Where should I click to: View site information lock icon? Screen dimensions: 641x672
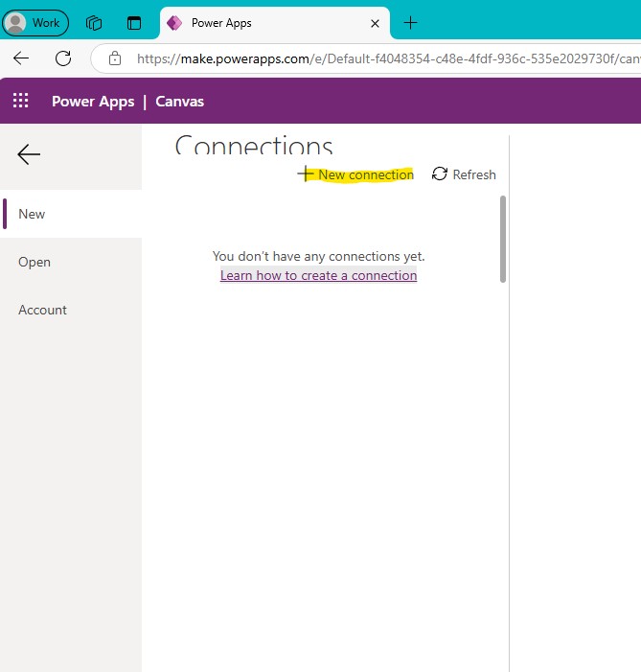[115, 58]
